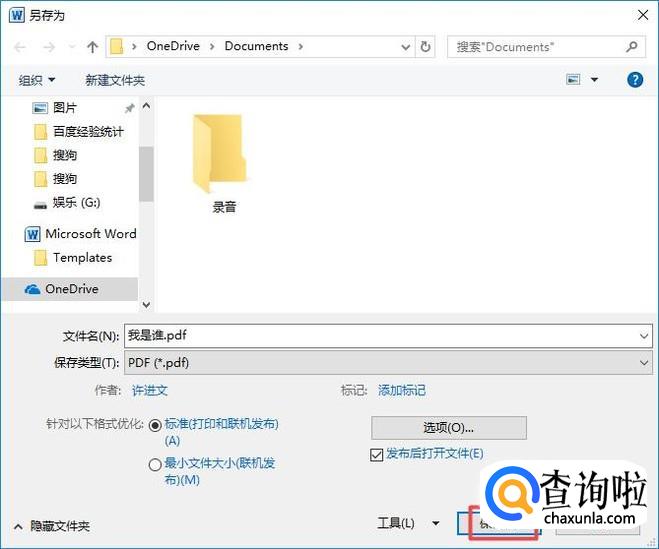Screen dimensions: 659x549
Task: Expand chevron between OneDrive and Documents
Action: (212, 47)
